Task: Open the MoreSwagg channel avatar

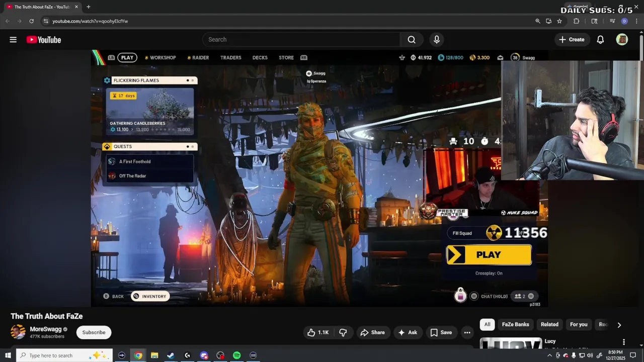Action: tap(18, 332)
